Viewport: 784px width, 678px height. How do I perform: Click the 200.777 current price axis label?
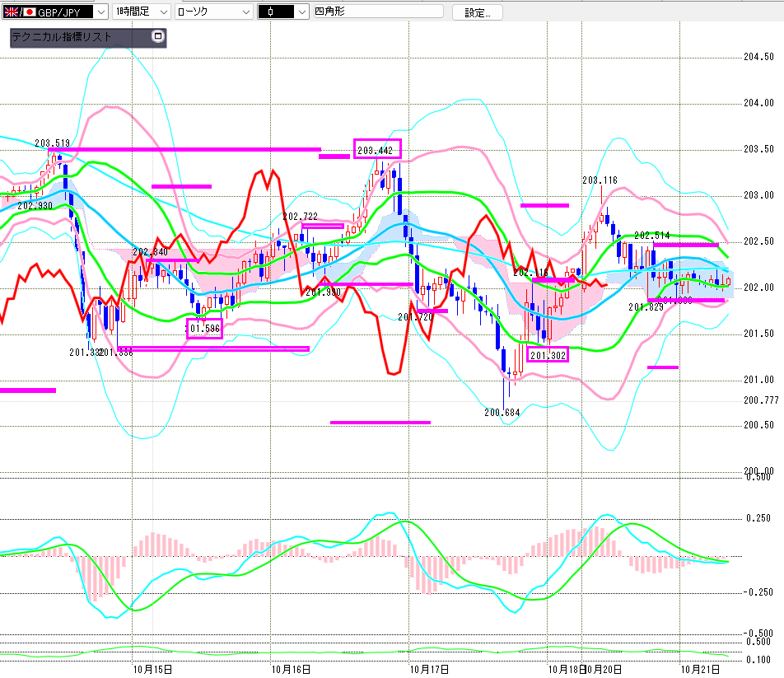pos(760,400)
